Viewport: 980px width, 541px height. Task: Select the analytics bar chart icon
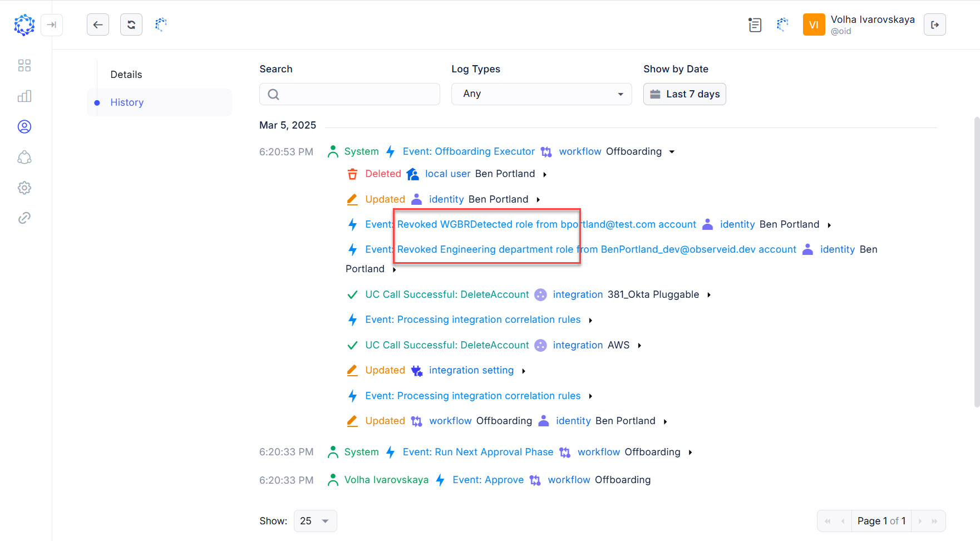pos(24,96)
